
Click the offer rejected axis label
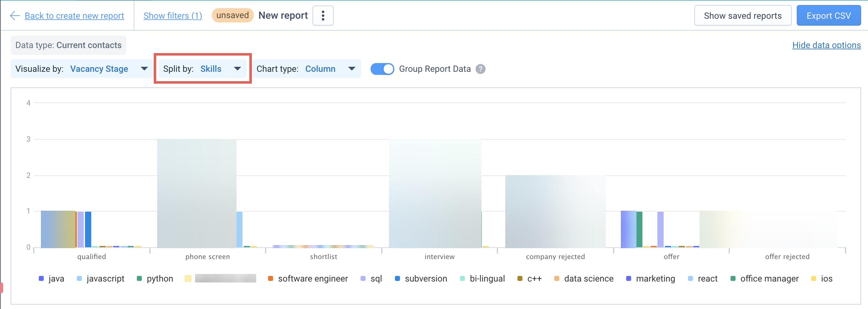pos(787,257)
